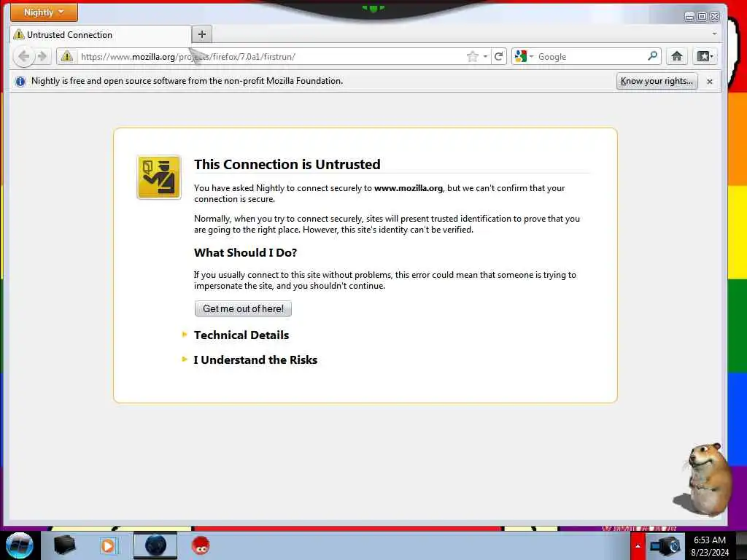Select the Nightly globe taskbar button
The width and height of the screenshot is (747, 560).
click(155, 545)
